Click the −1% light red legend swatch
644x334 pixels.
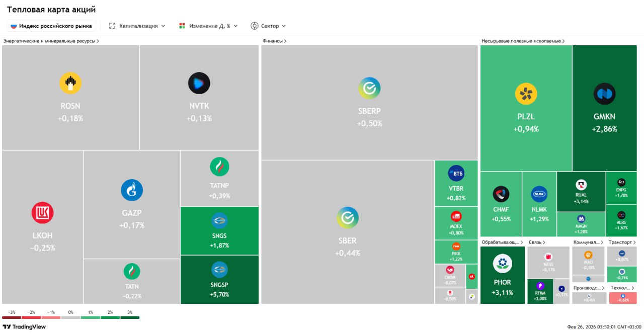coord(51,317)
